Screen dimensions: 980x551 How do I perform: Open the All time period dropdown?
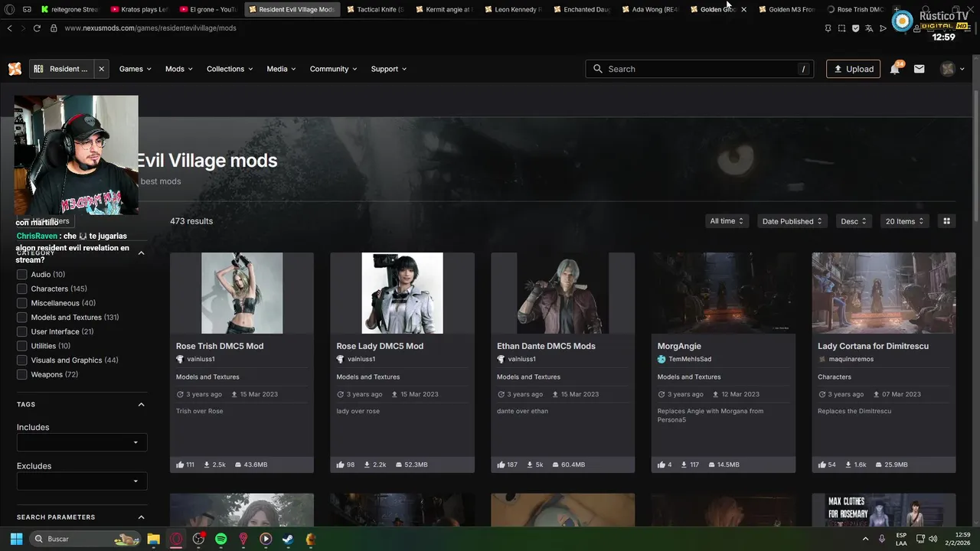727,221
